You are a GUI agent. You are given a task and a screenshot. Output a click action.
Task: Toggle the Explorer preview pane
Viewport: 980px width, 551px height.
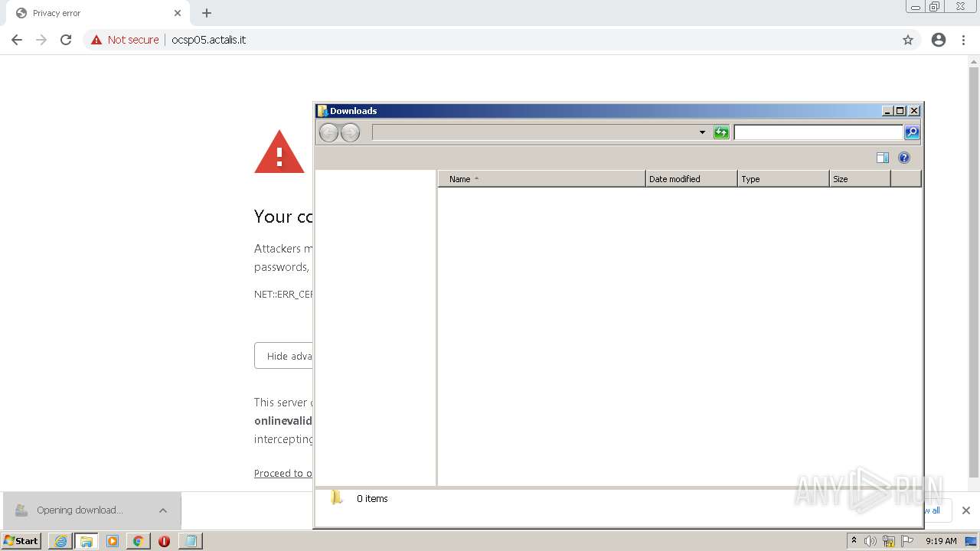coord(883,158)
